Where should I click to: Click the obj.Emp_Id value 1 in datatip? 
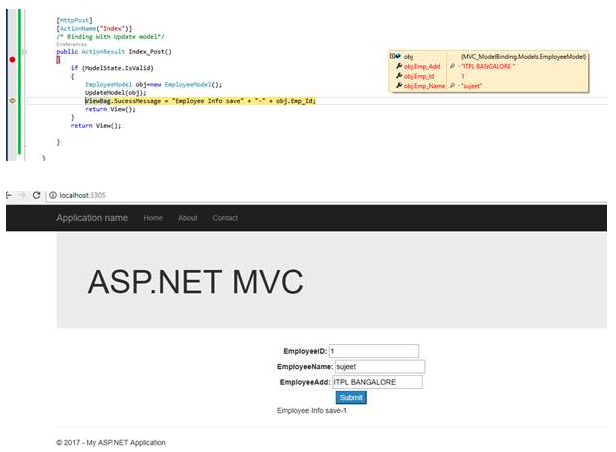tap(463, 76)
